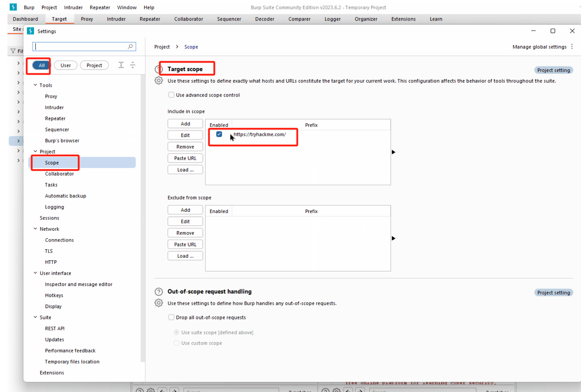Click the Target scope gear options icon
The height and width of the screenshot is (392, 581).
159,81
